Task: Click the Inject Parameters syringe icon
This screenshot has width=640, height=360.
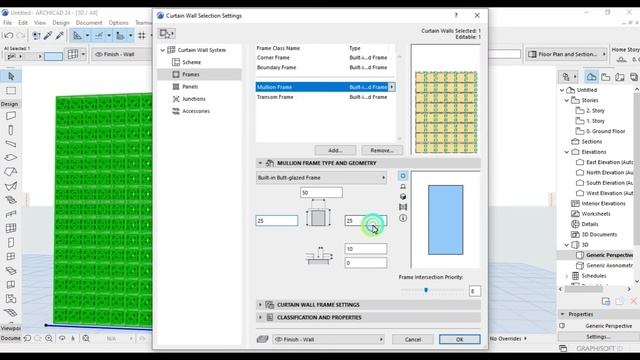Action: click(60, 36)
